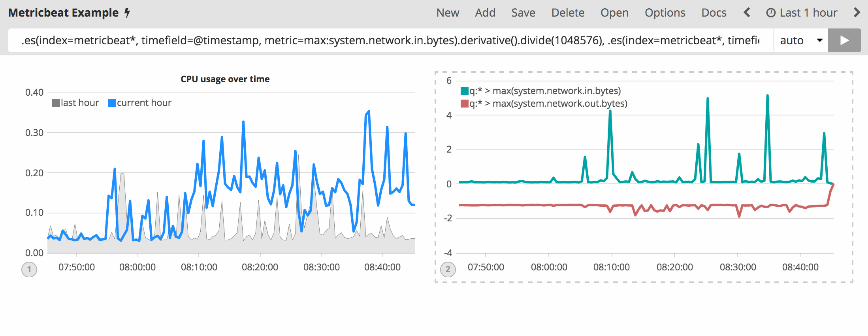Click Add to add a chart
The width and height of the screenshot is (868, 336).
coord(485,13)
